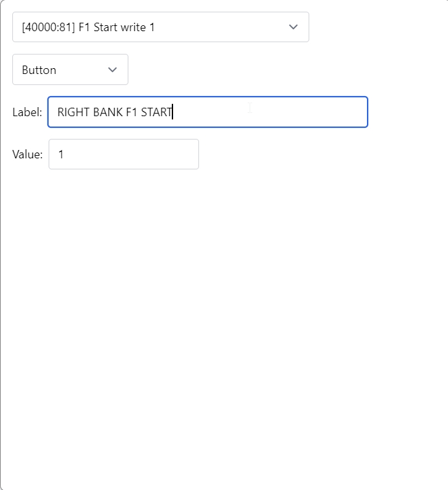The height and width of the screenshot is (490, 448).
Task: Click the "Value:" caption text
Action: pos(27,154)
